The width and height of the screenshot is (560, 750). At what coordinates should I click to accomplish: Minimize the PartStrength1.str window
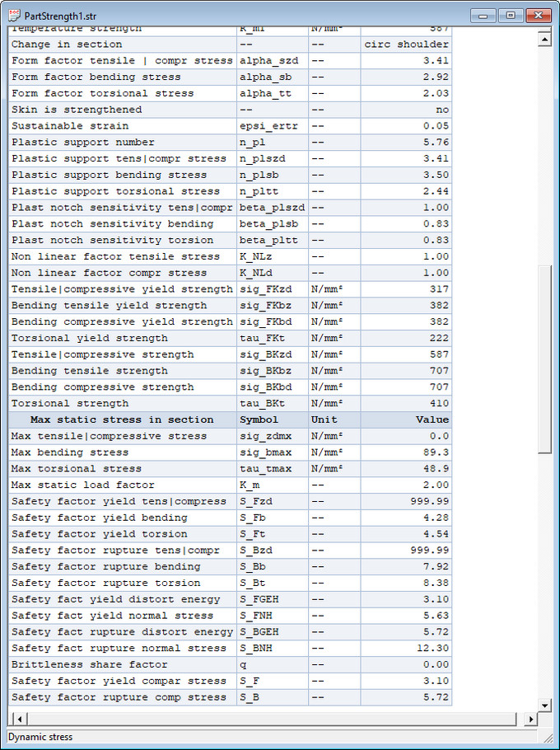coord(483,15)
